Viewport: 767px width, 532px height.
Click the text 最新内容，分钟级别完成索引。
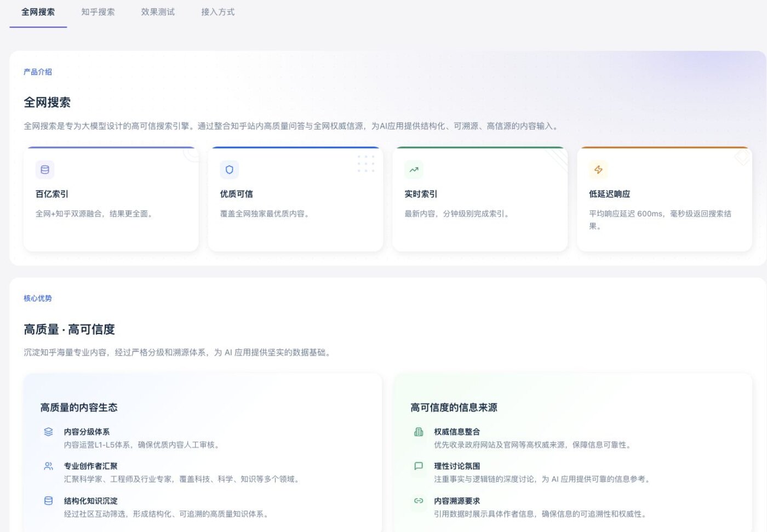pos(459,214)
